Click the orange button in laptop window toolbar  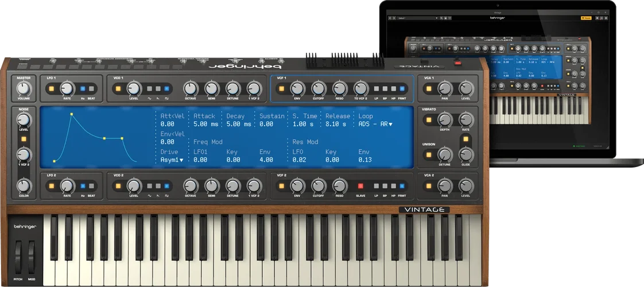(x=585, y=18)
